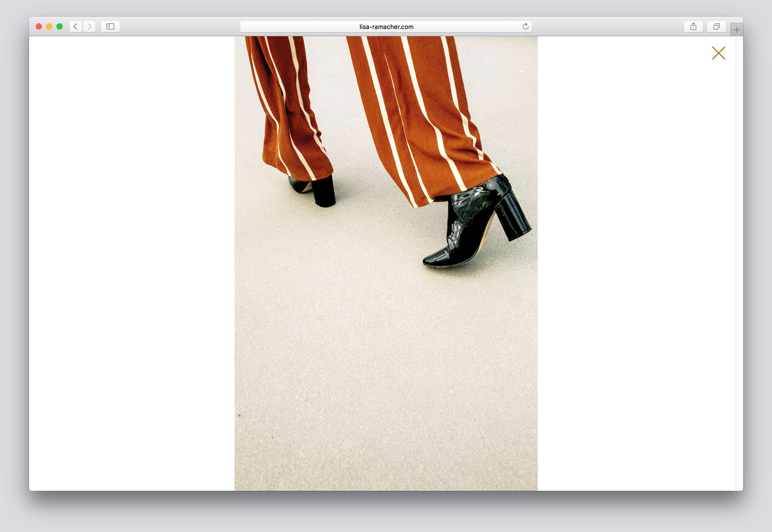The image size is (772, 532).
Task: Show the tab overview
Action: pyautogui.click(x=716, y=27)
